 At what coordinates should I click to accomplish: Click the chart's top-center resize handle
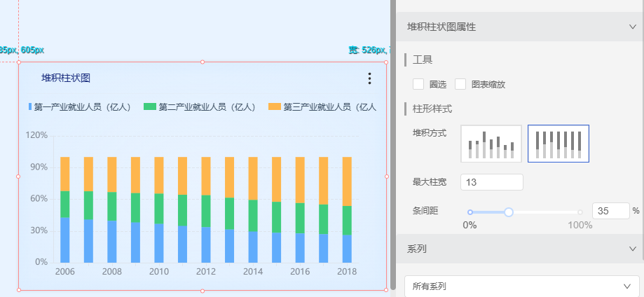tap(203, 62)
